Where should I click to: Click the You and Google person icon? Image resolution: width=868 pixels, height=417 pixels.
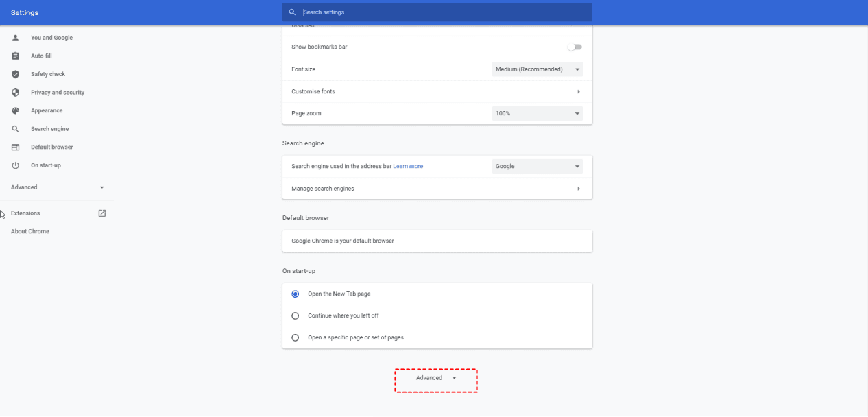(x=16, y=38)
